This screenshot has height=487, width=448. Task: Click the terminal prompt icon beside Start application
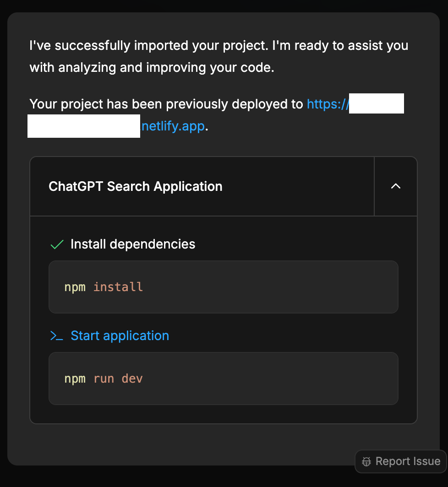coord(57,336)
